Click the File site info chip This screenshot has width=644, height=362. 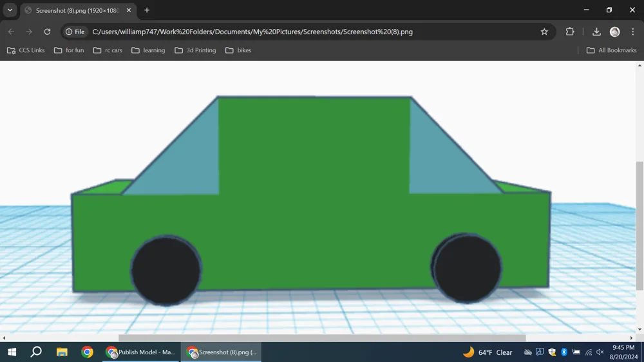(75, 32)
